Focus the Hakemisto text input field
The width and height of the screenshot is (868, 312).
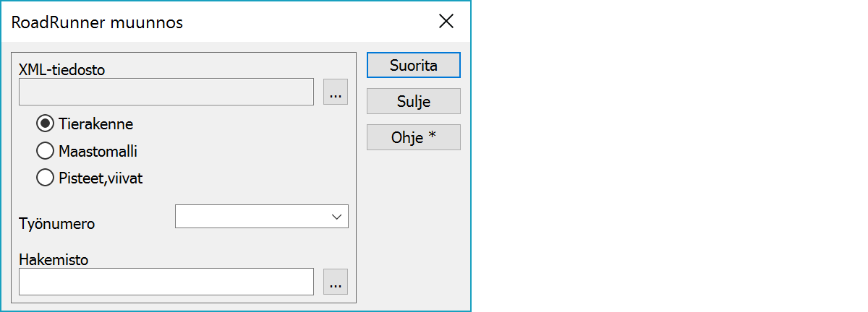click(x=166, y=282)
